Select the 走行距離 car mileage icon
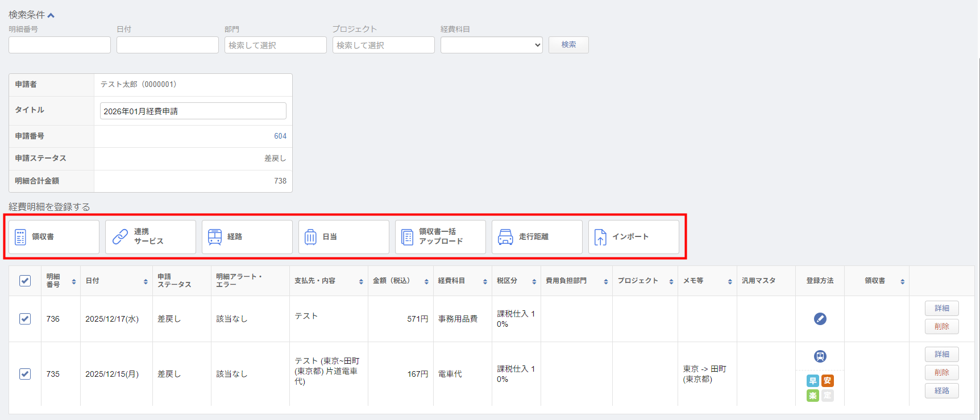The image size is (980, 420). coord(505,237)
